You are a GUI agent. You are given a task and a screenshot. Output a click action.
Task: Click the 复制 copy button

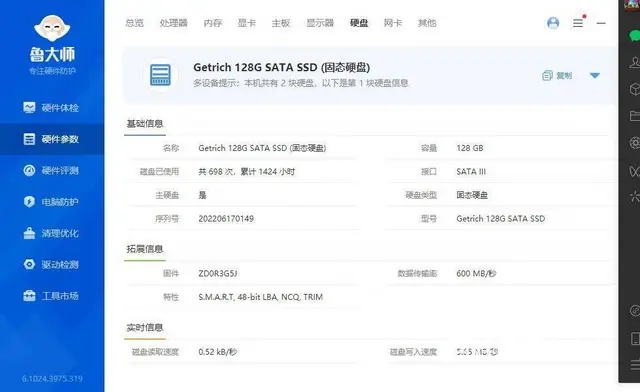pyautogui.click(x=557, y=76)
